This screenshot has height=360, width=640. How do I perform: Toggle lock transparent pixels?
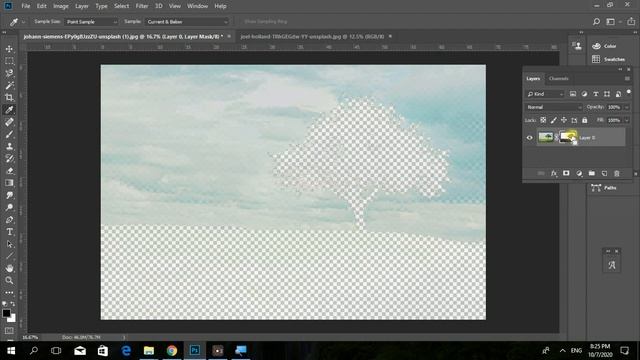click(543, 120)
